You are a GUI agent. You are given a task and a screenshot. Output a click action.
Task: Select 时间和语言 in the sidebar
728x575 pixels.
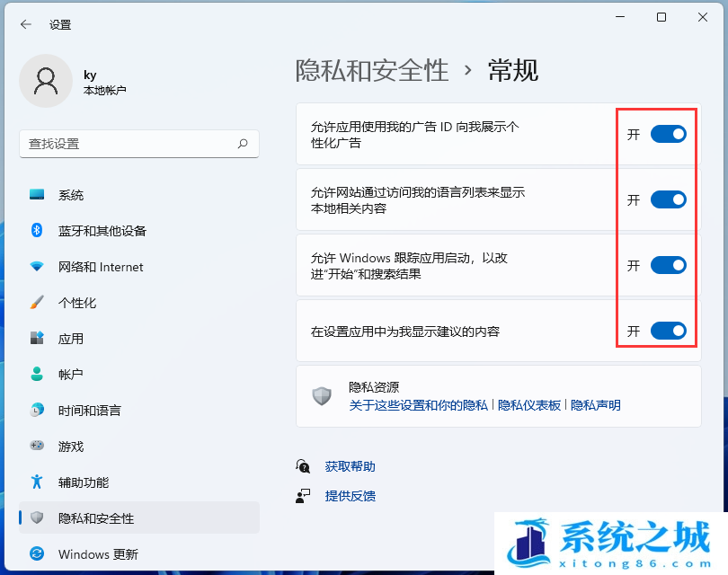coord(89,411)
